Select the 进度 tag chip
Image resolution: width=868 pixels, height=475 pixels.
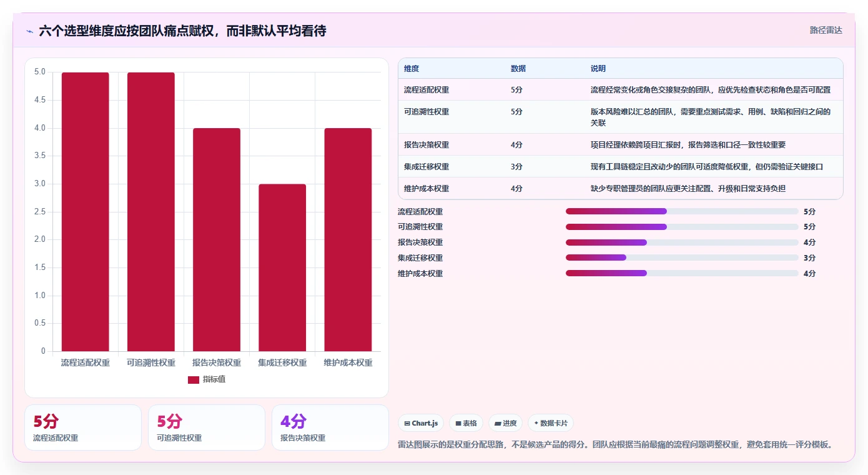(505, 423)
